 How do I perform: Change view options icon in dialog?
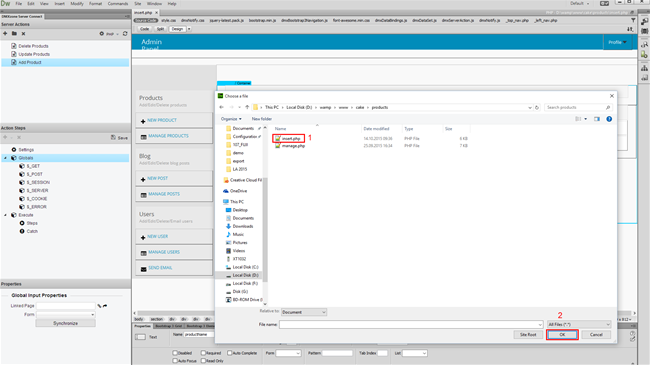(578, 119)
